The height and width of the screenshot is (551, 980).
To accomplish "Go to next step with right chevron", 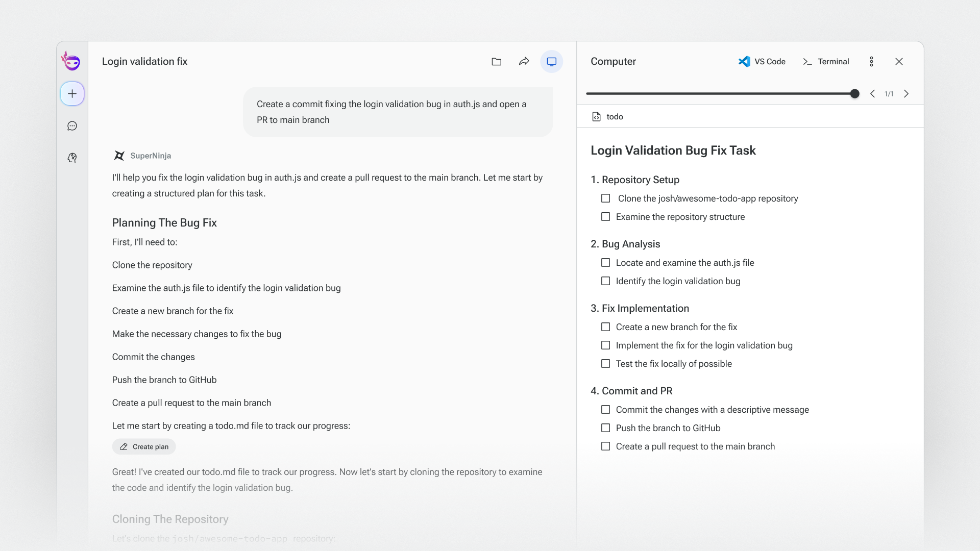I will coord(906,94).
